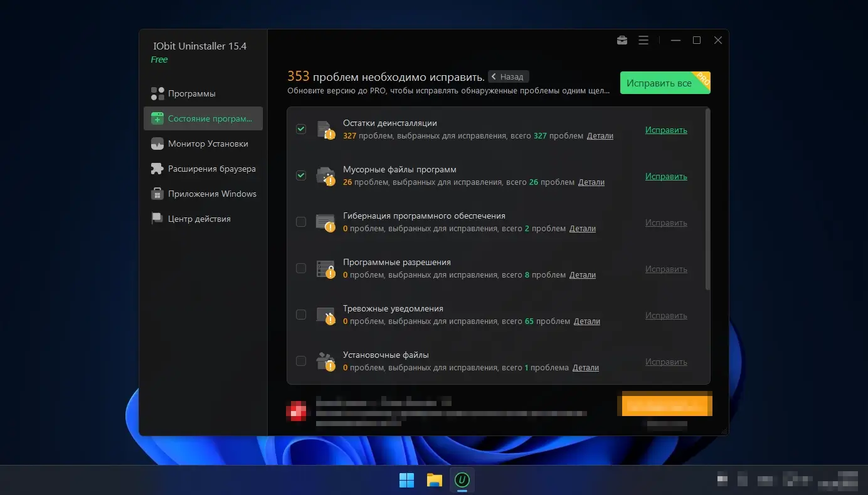The width and height of the screenshot is (868, 495).
Task: Maximize the IObit Uninstaller window
Action: [697, 40]
